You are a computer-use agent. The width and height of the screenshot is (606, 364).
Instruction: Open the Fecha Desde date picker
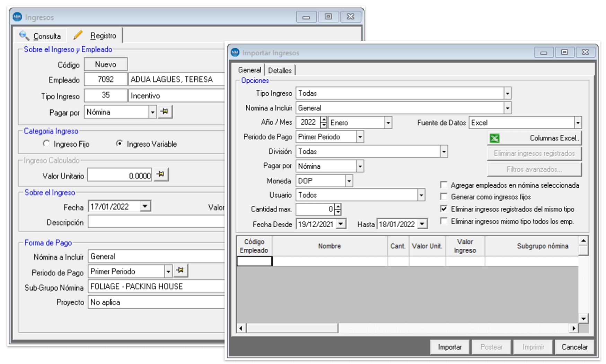[x=341, y=224]
